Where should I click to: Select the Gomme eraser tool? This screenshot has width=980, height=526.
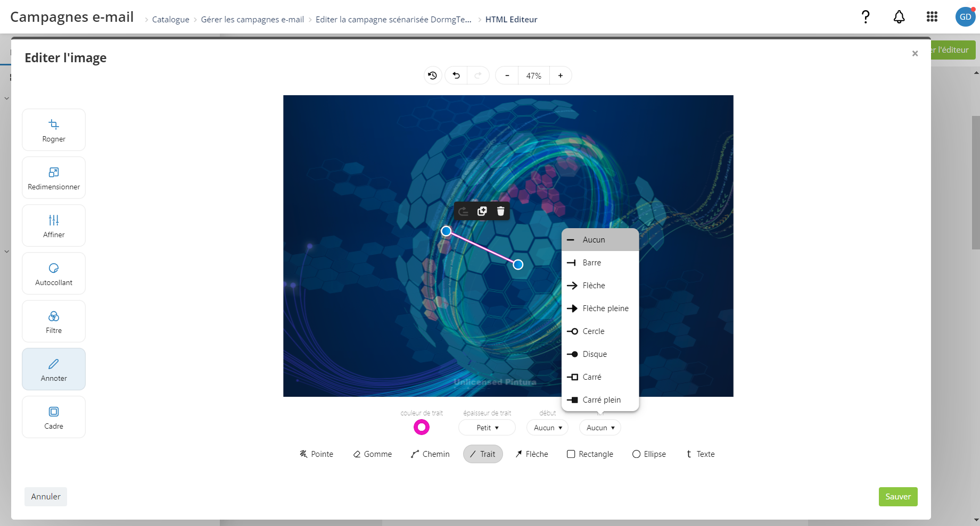coord(373,454)
